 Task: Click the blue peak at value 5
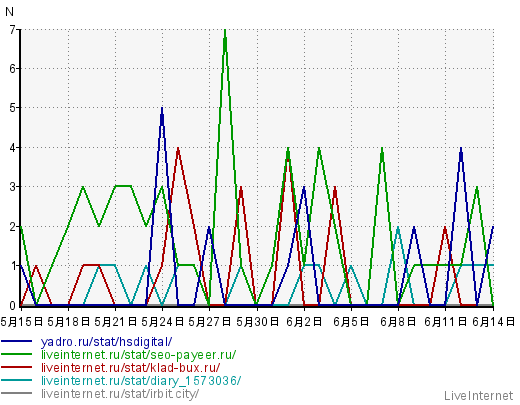click(162, 110)
